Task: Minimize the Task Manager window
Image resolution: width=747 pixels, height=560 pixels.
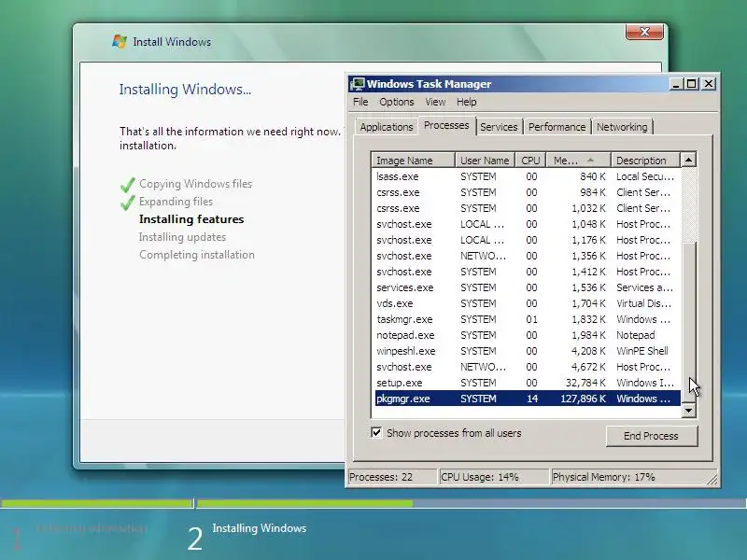Action: 676,84
